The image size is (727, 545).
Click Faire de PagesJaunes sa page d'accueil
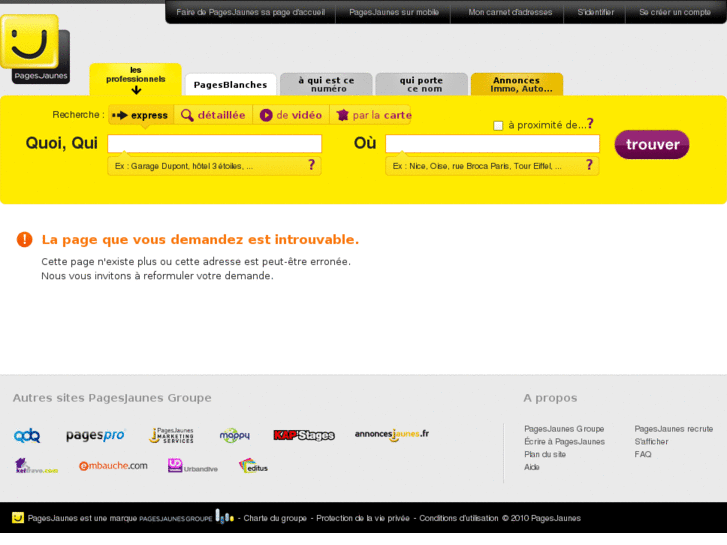(x=250, y=12)
